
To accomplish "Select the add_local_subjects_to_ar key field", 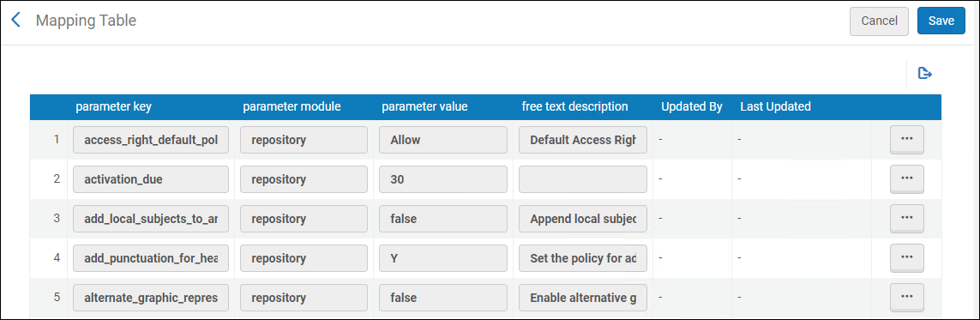I will [151, 219].
